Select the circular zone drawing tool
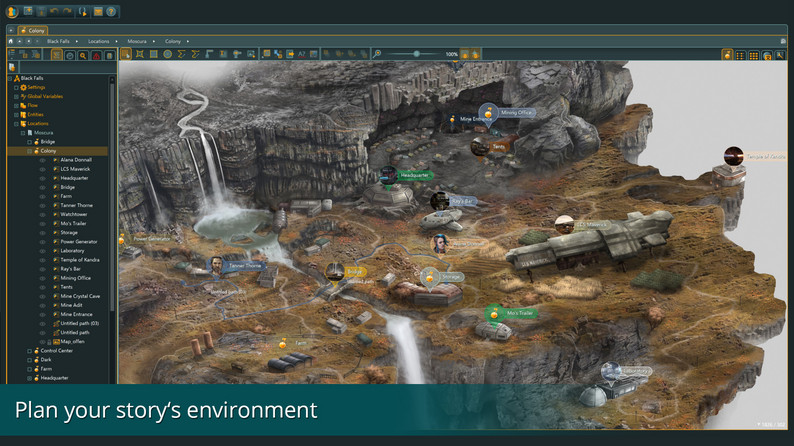This screenshot has width=794, height=446. click(x=168, y=54)
